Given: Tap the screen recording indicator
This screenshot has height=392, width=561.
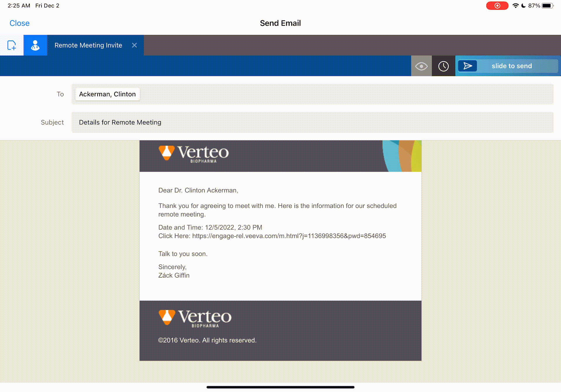Looking at the screenshot, I should [497, 6].
